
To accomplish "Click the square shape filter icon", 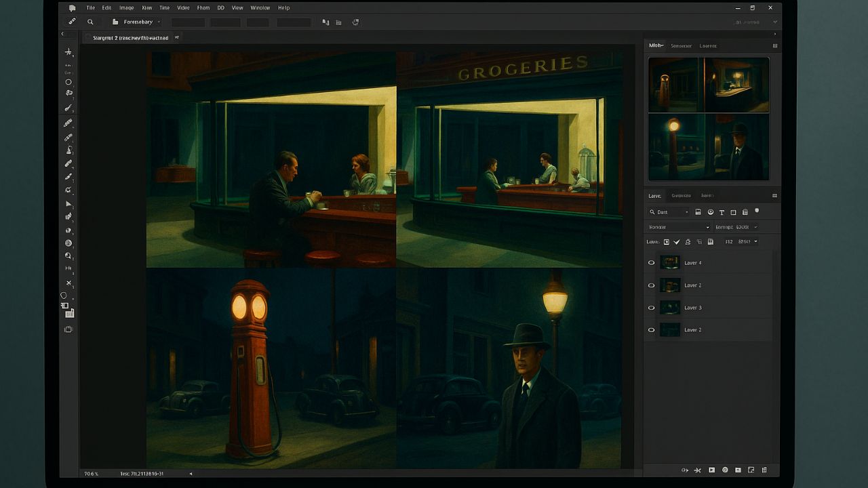I will (733, 213).
